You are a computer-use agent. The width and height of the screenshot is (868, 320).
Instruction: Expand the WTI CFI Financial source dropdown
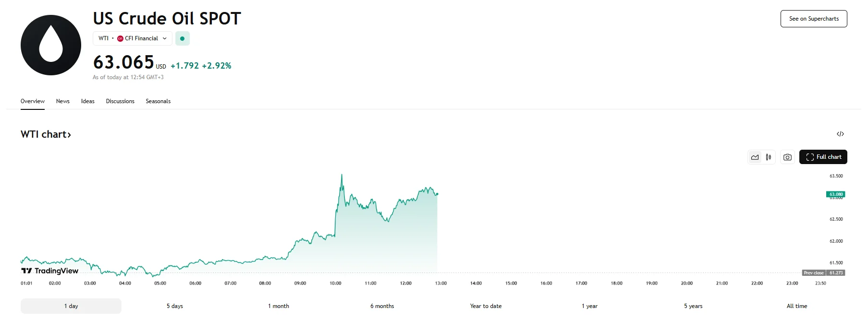point(165,38)
